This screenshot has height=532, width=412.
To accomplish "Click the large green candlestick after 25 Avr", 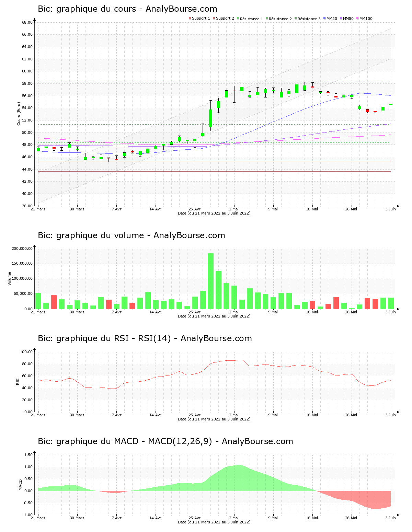I will (210, 118).
